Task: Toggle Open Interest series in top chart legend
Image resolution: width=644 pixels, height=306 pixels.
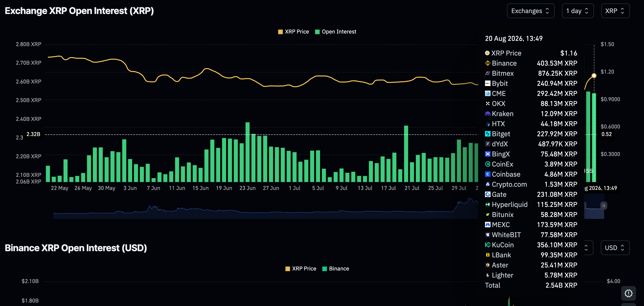Action: coord(336,32)
